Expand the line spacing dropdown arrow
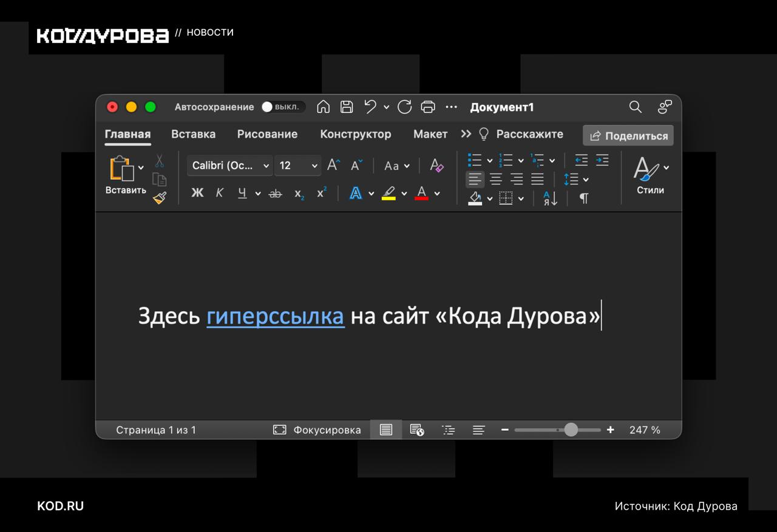This screenshot has height=532, width=777. [x=586, y=180]
